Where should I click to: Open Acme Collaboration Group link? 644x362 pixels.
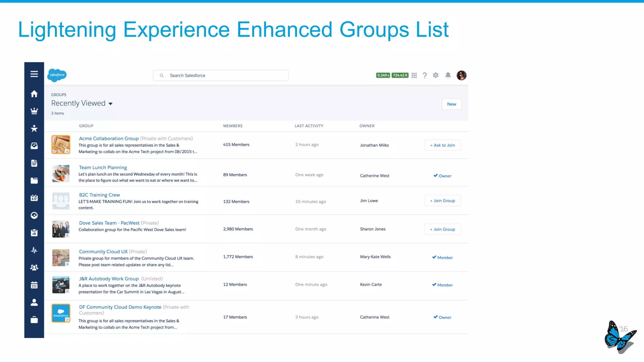pyautogui.click(x=109, y=139)
